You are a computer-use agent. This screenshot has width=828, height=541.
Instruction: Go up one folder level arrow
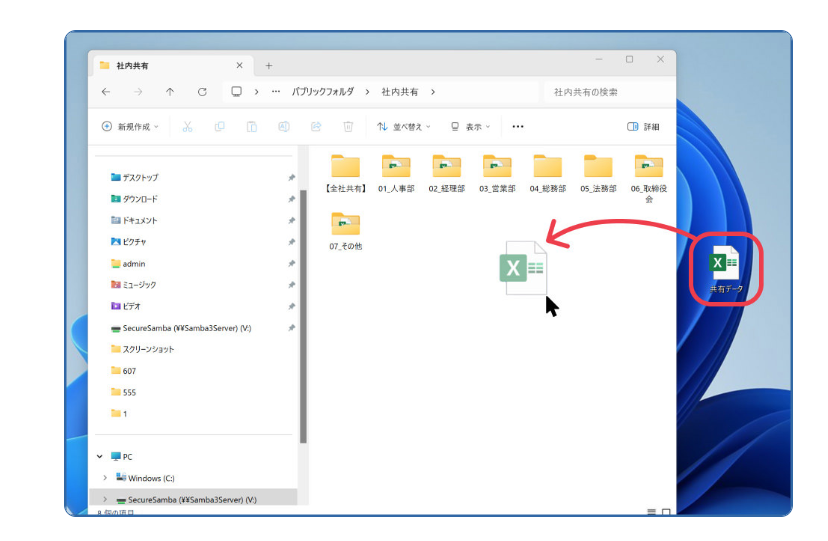coord(170,92)
